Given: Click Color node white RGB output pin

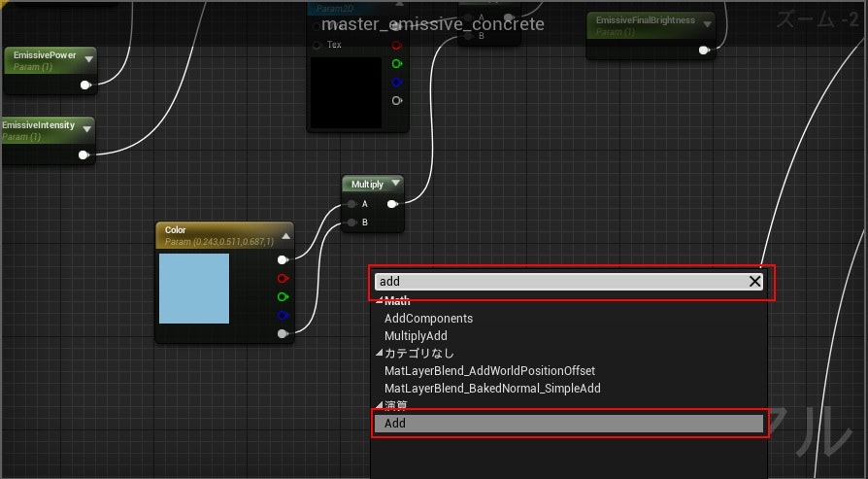Looking at the screenshot, I should click(x=283, y=259).
